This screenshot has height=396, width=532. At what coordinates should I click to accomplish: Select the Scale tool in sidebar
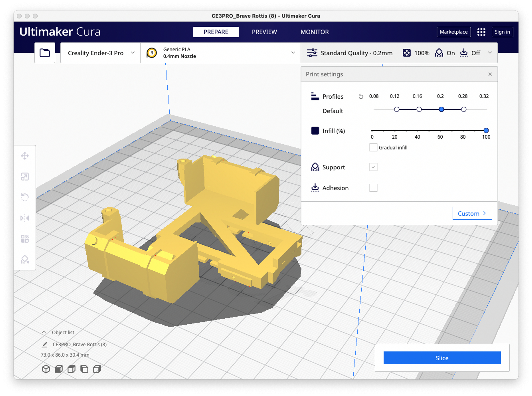point(25,177)
